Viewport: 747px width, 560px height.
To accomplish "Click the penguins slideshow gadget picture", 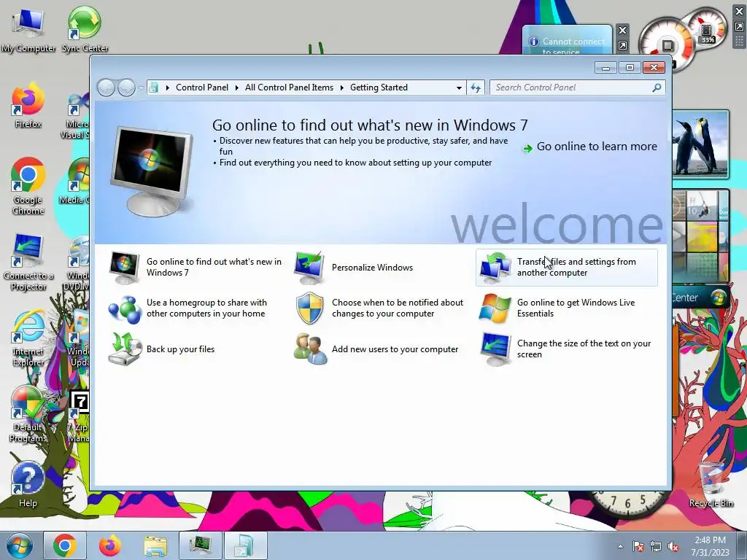I will (700, 144).
